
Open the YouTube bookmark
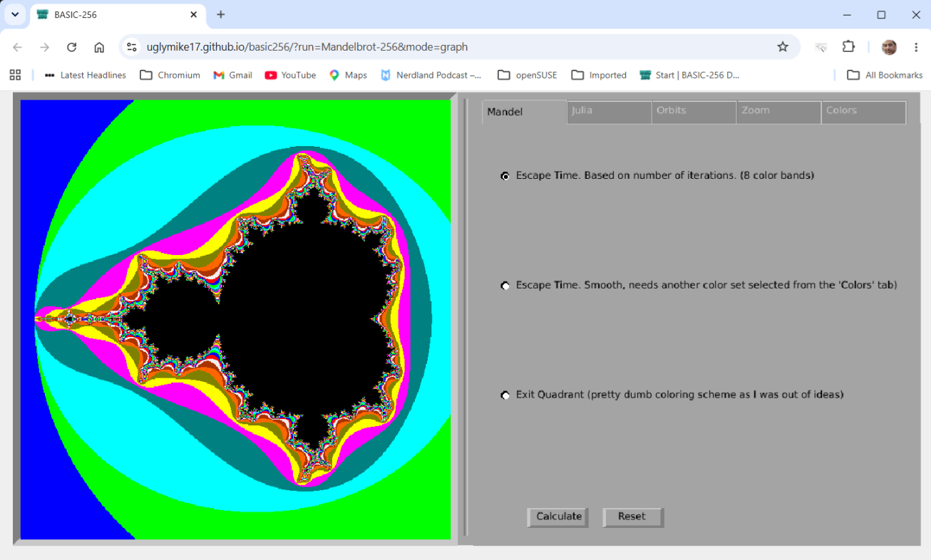click(x=290, y=75)
